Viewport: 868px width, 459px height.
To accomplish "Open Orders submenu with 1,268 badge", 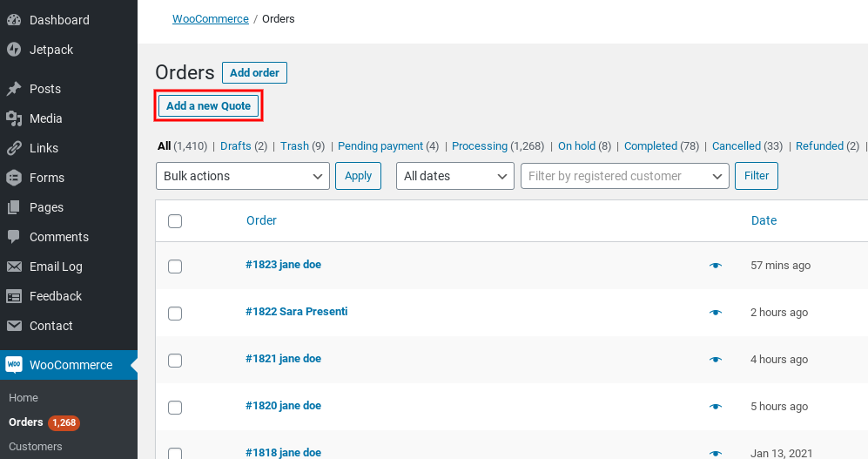I will click(x=44, y=422).
